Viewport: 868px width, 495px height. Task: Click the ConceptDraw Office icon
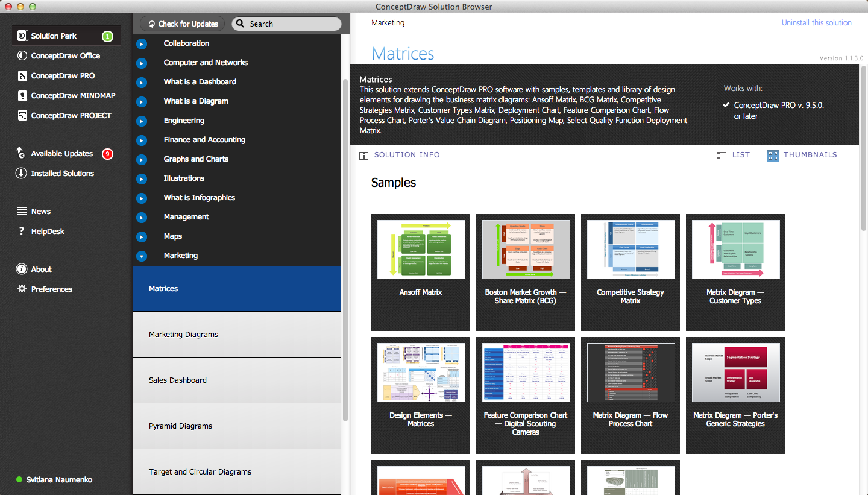coord(22,55)
